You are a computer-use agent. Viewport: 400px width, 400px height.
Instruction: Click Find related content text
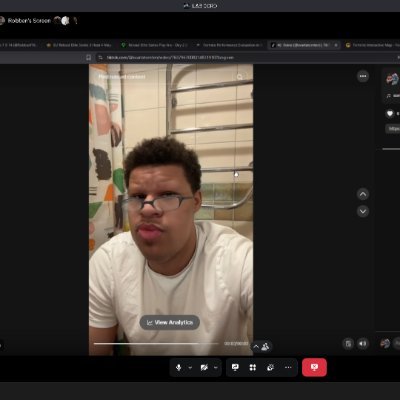[122, 77]
